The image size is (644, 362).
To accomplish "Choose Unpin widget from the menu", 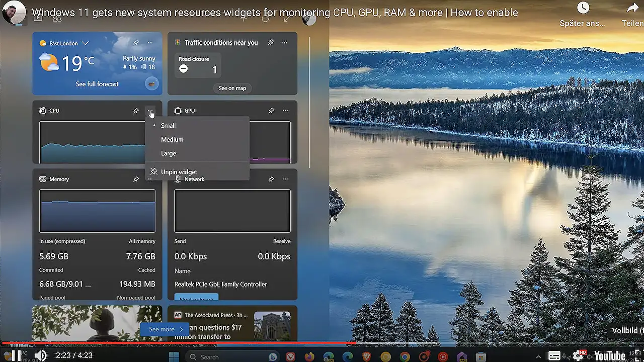I will (x=179, y=171).
